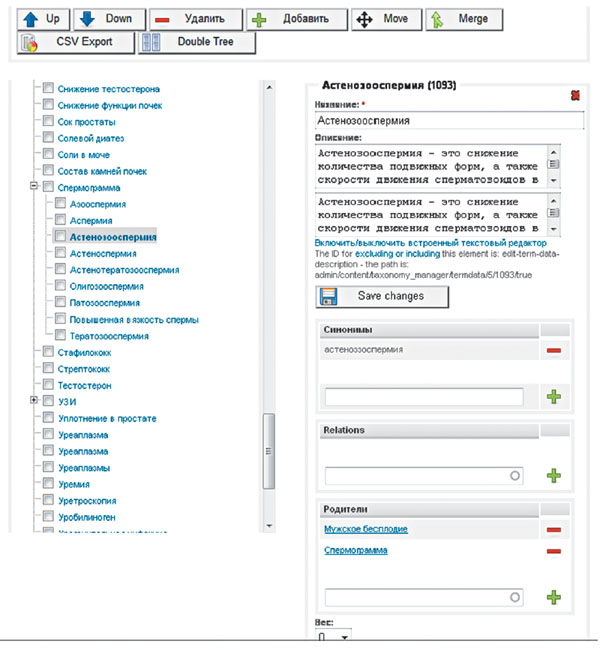This screenshot has height=650, width=600.
Task: Select the Олигозооспермия term in tree
Action: tap(107, 286)
